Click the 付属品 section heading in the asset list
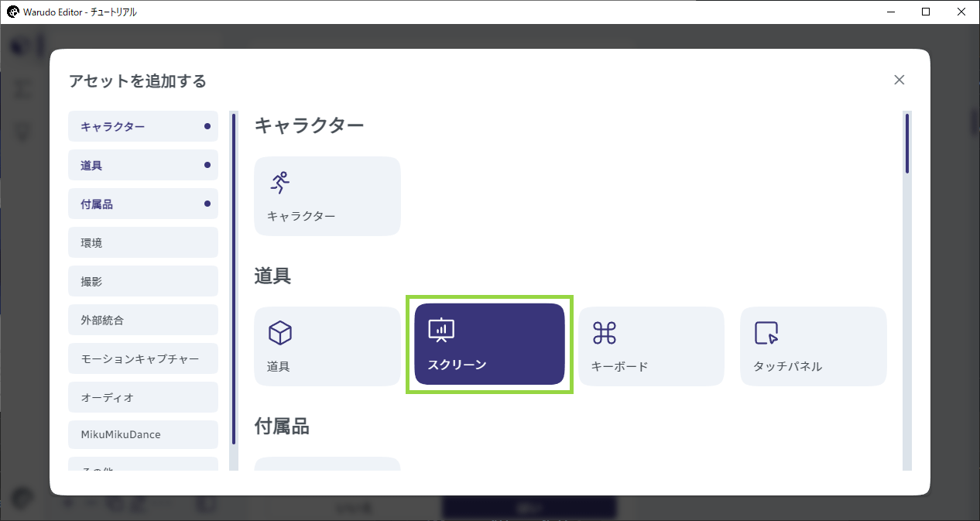 [x=282, y=426]
